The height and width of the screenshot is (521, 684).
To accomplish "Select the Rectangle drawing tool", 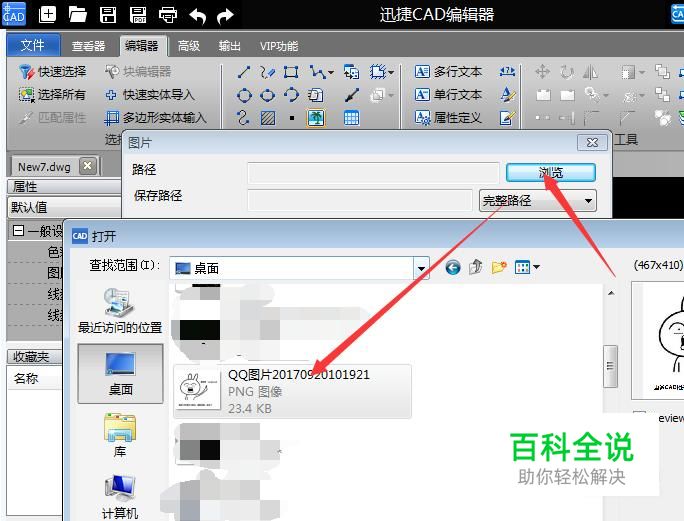I will click(291, 72).
